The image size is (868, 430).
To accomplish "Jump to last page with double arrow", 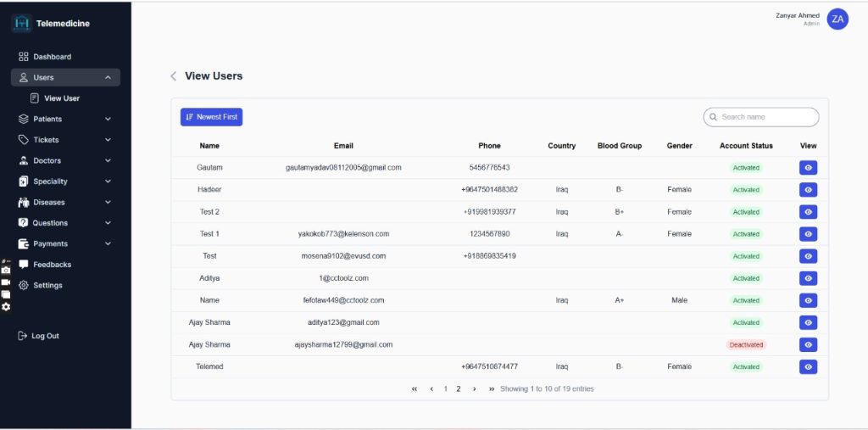I will click(x=492, y=389).
